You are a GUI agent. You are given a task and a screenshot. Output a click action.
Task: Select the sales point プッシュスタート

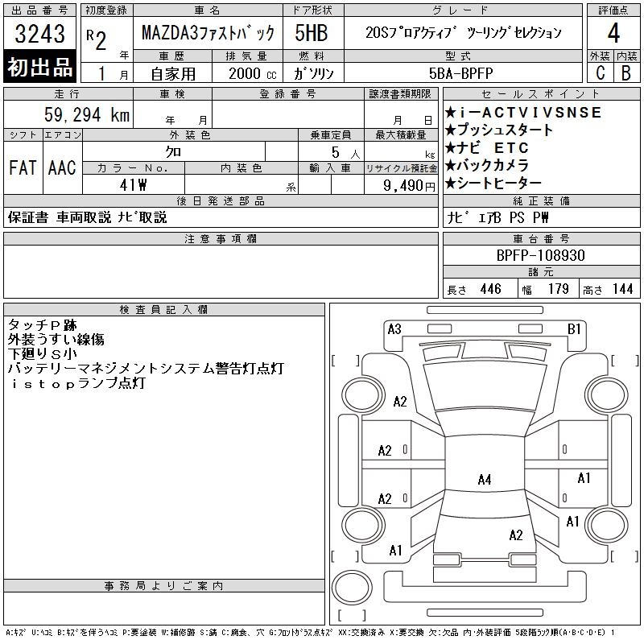pyautogui.click(x=498, y=130)
